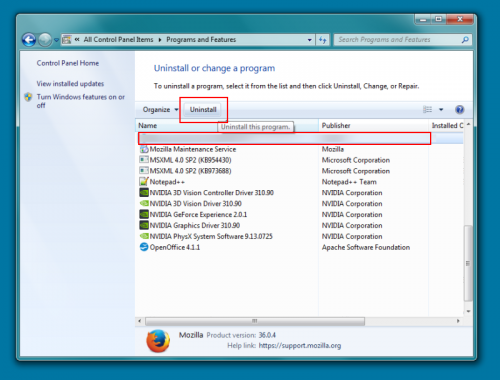The image size is (500, 380).
Task: Click NVIDIA 3D Vision Controller Driver icon
Action: click(144, 192)
